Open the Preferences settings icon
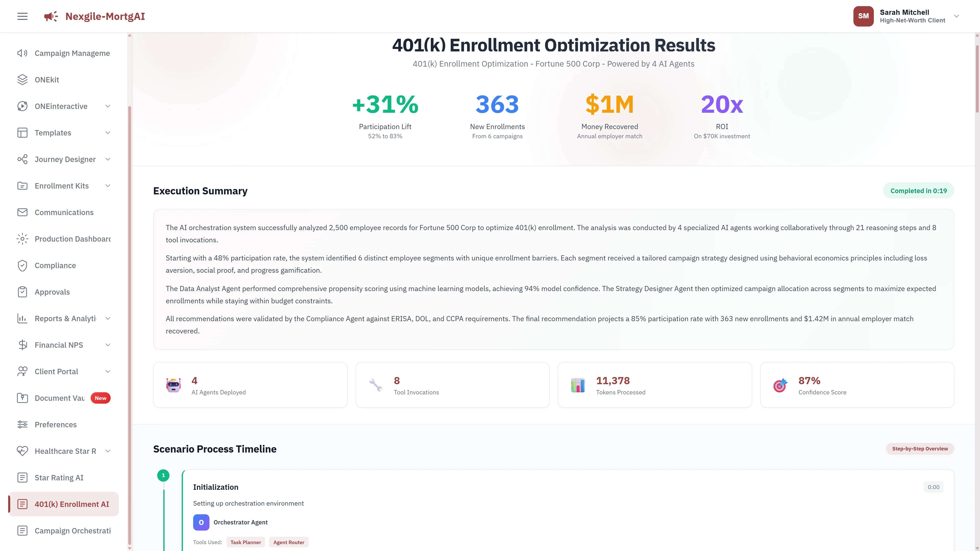This screenshot has height=551, width=980. [x=22, y=424]
